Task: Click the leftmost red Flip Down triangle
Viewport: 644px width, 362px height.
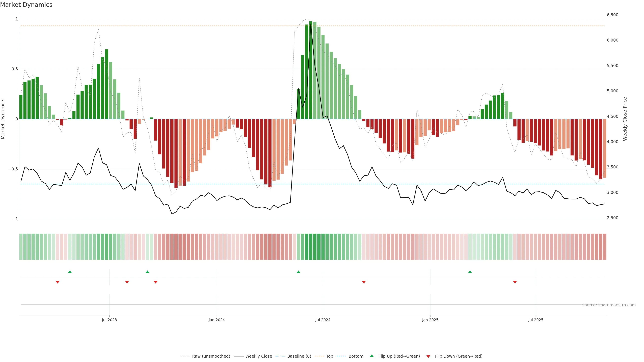Action: pos(58,282)
